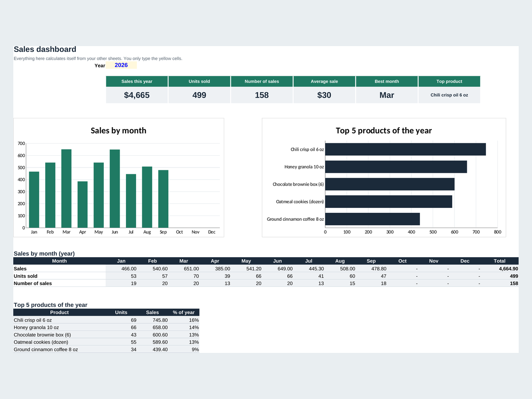Screen dimensions: 532x399
Task: Select the January sales cell 466.00
Action: 121,269
